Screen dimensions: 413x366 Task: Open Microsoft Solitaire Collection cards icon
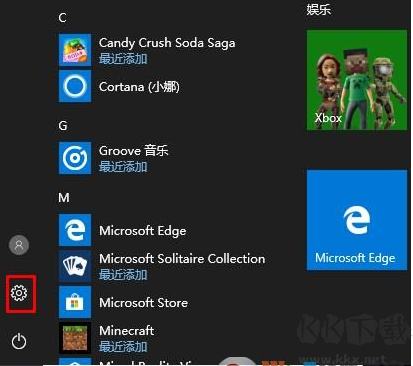(75, 266)
